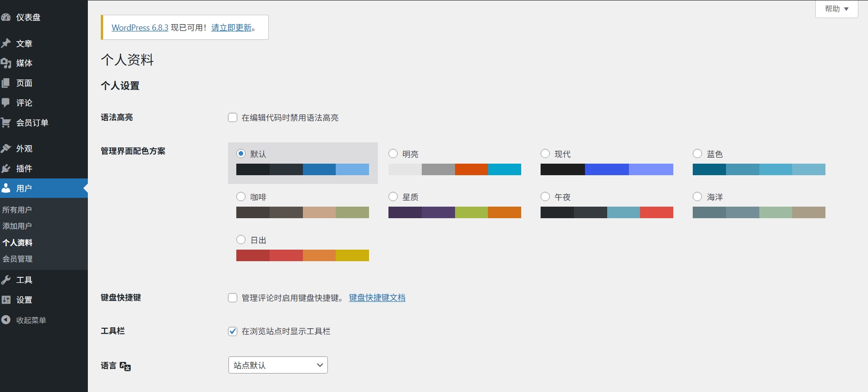Open the 键盘快捷键文档 link
868x392 pixels.
point(377,298)
